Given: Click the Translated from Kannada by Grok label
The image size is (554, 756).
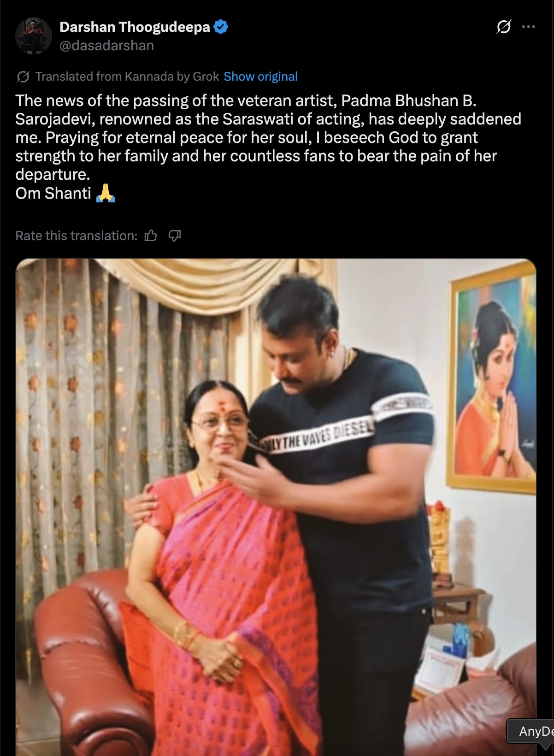Looking at the screenshot, I should [127, 77].
